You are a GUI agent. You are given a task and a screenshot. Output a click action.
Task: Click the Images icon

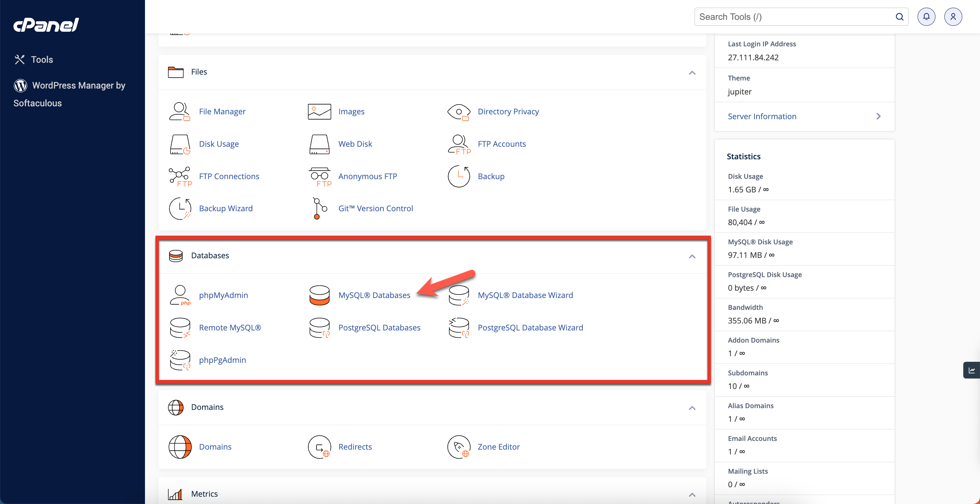(x=319, y=112)
